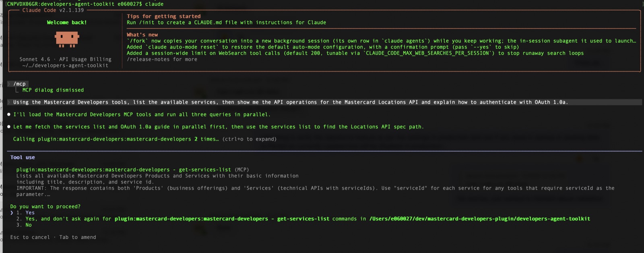This screenshot has width=644, height=253.
Task: Click "Run /init to create a CLAUDE.md" line
Action: tap(226, 23)
